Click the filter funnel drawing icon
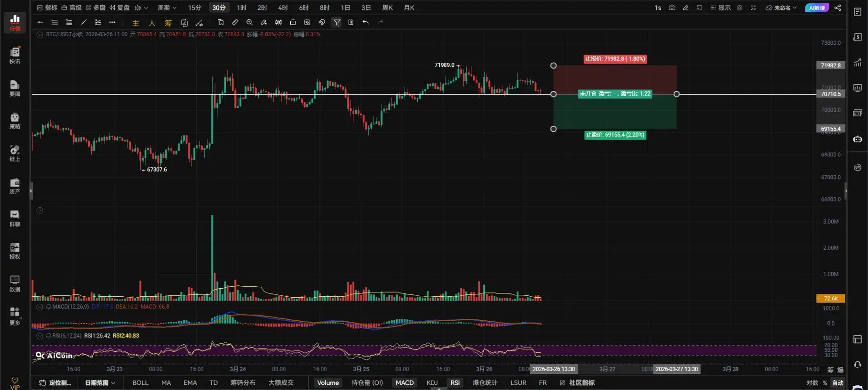This screenshot has width=868, height=390. tap(337, 22)
